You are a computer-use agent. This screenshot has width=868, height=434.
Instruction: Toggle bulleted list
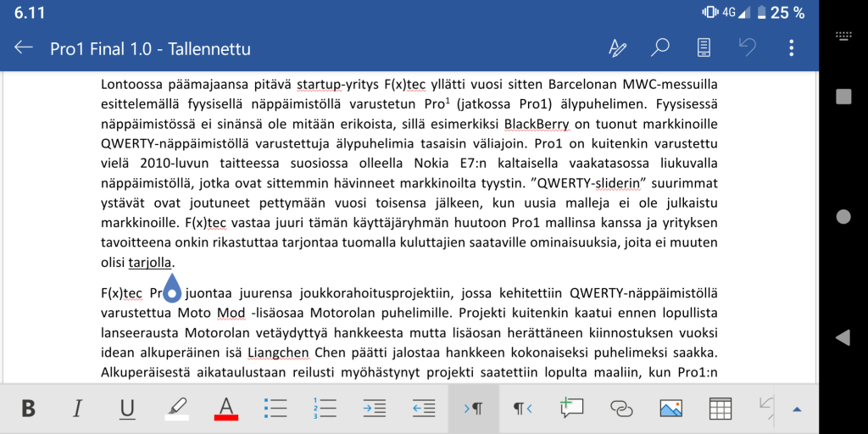click(x=275, y=409)
